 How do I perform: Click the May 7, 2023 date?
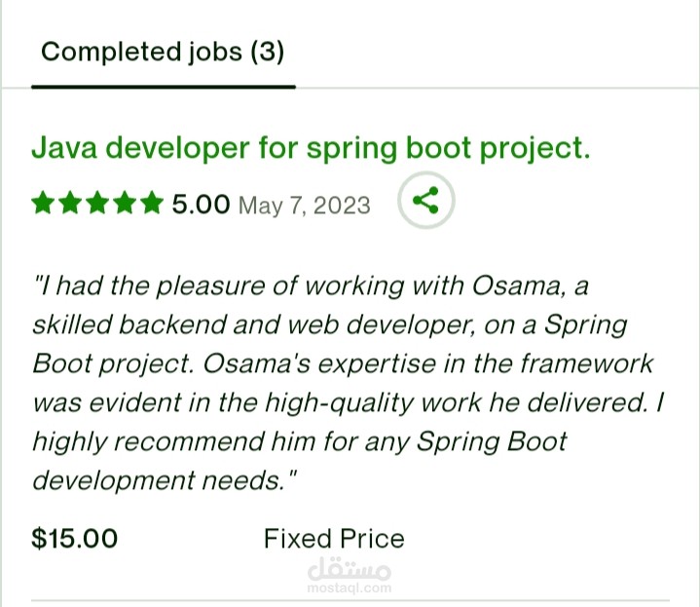[305, 206]
